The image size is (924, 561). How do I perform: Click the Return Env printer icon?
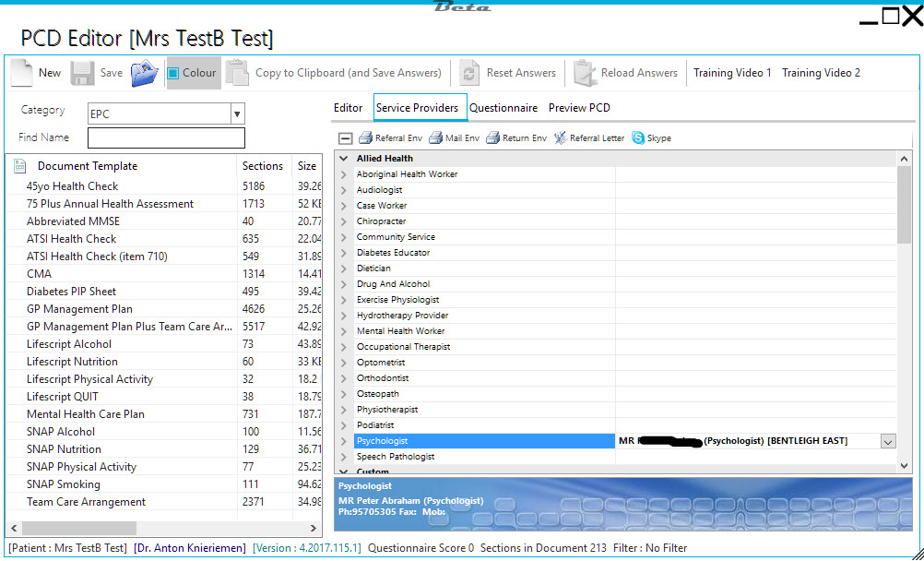click(493, 138)
